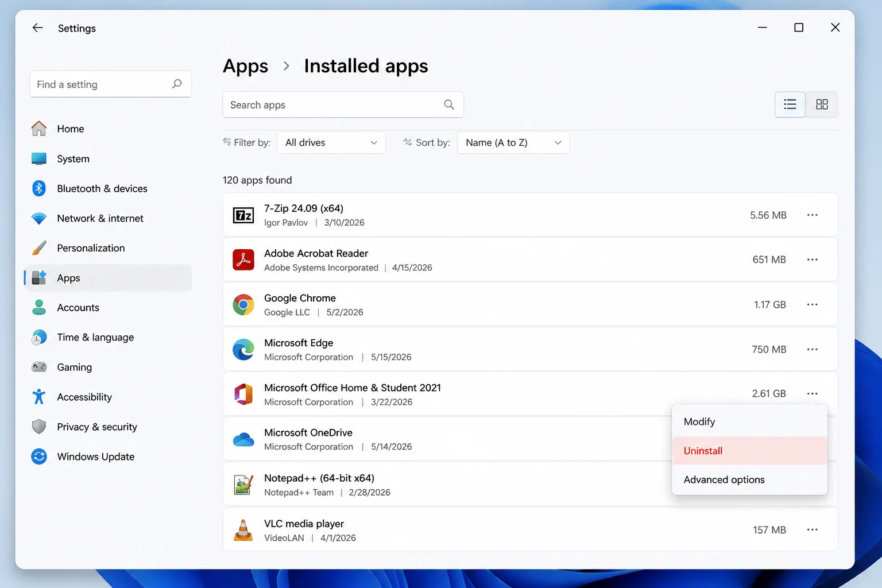
Task: Click the 1.17 GB size text
Action: coord(770,304)
